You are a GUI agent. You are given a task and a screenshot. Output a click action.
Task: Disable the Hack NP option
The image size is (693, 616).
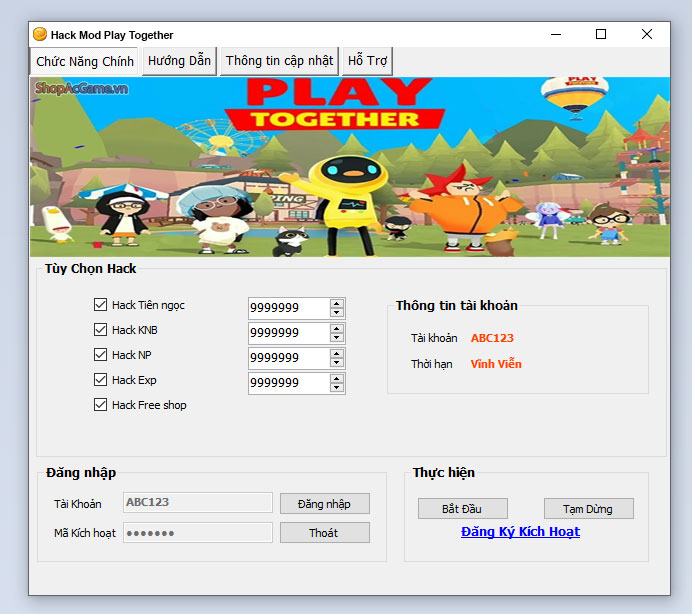100,354
